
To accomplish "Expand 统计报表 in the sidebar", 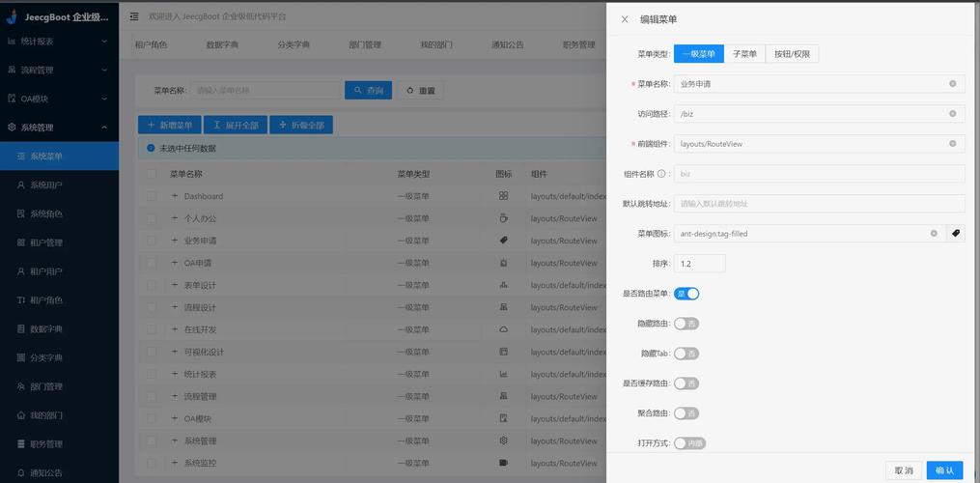I will (59, 42).
